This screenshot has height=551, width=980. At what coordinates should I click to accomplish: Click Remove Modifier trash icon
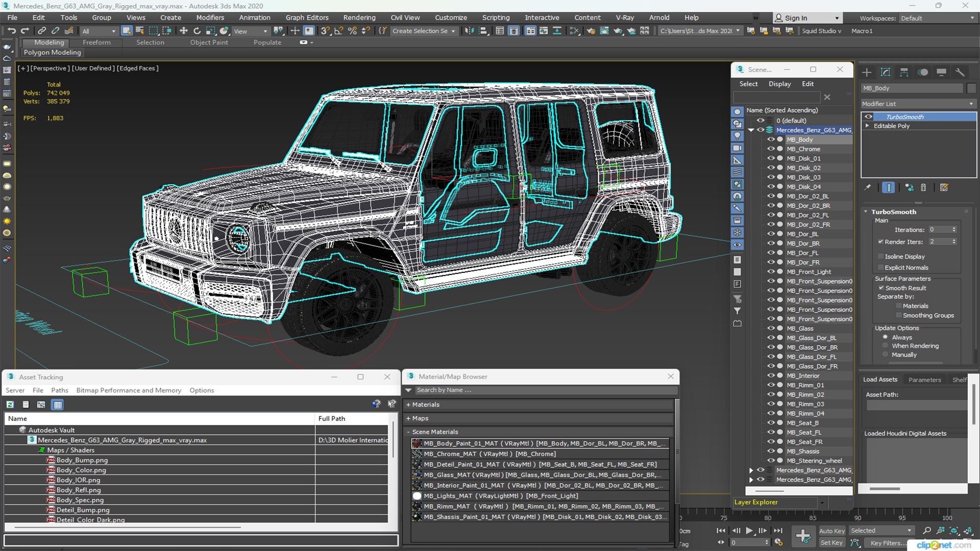(x=923, y=188)
